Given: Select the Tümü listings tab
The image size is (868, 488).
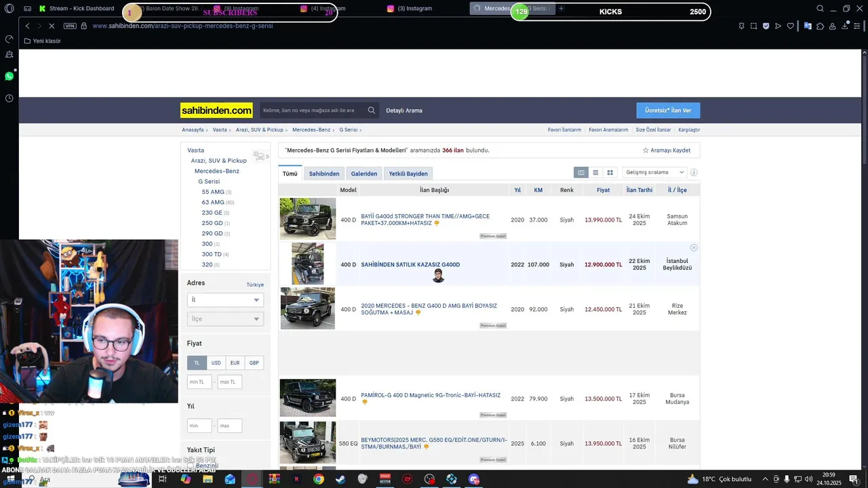Looking at the screenshot, I should tap(290, 174).
